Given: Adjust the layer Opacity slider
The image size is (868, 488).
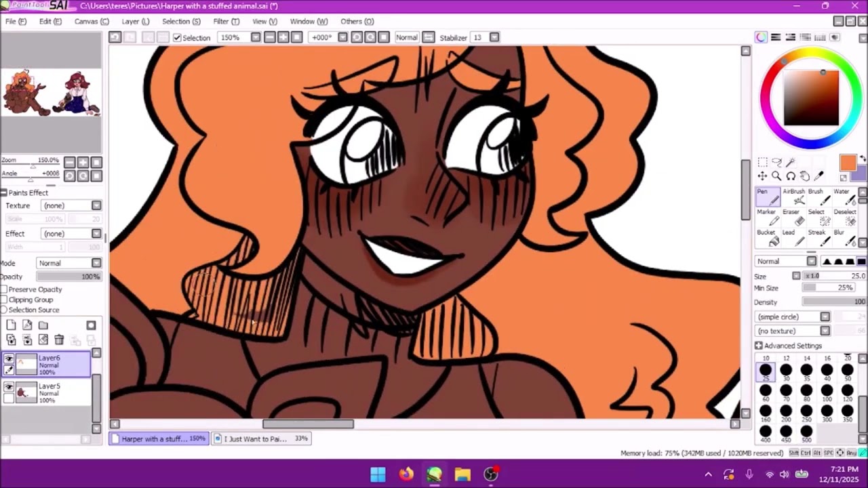Looking at the screenshot, I should tap(68, 277).
